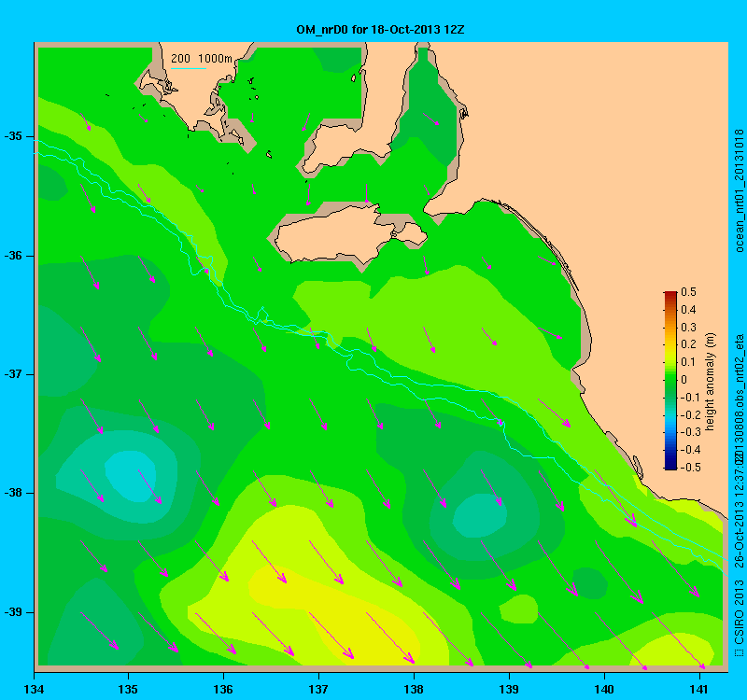Click the 0.3 label on the color scale
The height and width of the screenshot is (700, 747).
688,328
